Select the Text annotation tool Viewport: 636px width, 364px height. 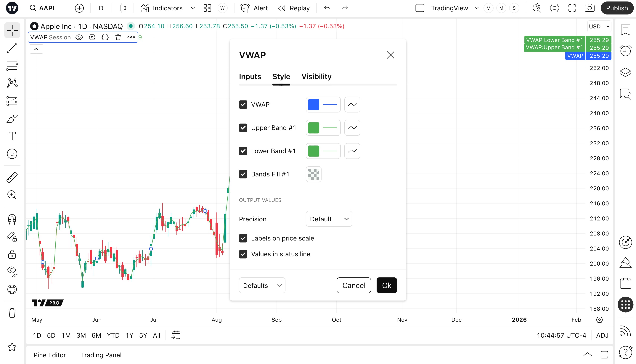click(12, 136)
